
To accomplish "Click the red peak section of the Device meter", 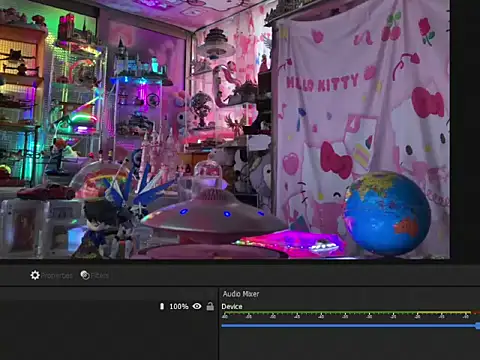I will point(476,313).
